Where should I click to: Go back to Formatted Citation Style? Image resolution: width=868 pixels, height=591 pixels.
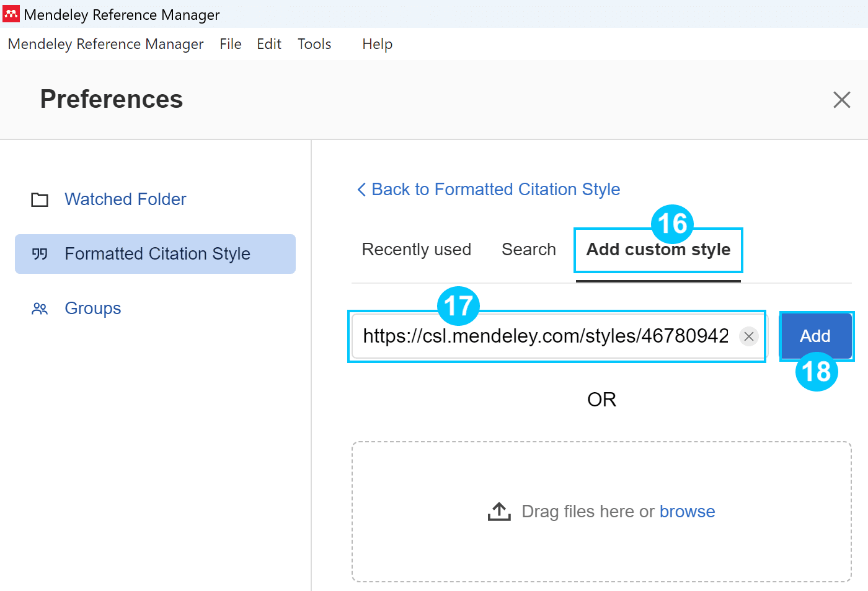[x=489, y=190]
